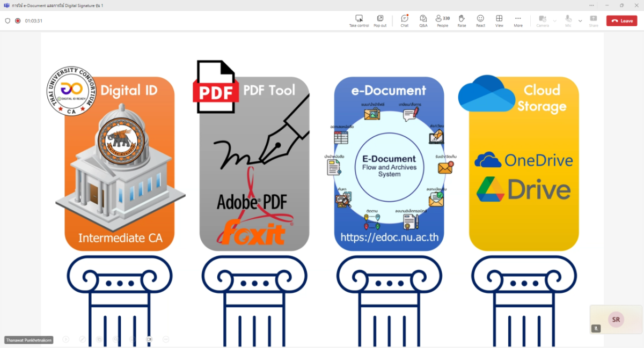This screenshot has height=348, width=644.
Task: Click the Teams logo in title bar
Action: tap(6, 5)
